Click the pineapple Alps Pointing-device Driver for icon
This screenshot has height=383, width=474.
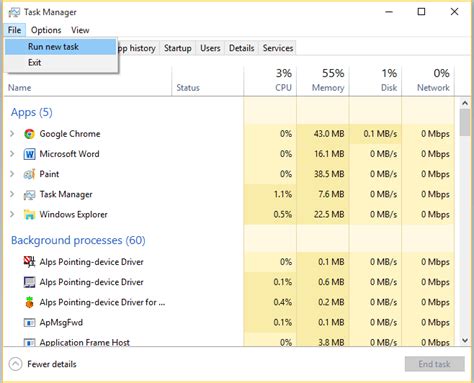pyautogui.click(x=29, y=302)
